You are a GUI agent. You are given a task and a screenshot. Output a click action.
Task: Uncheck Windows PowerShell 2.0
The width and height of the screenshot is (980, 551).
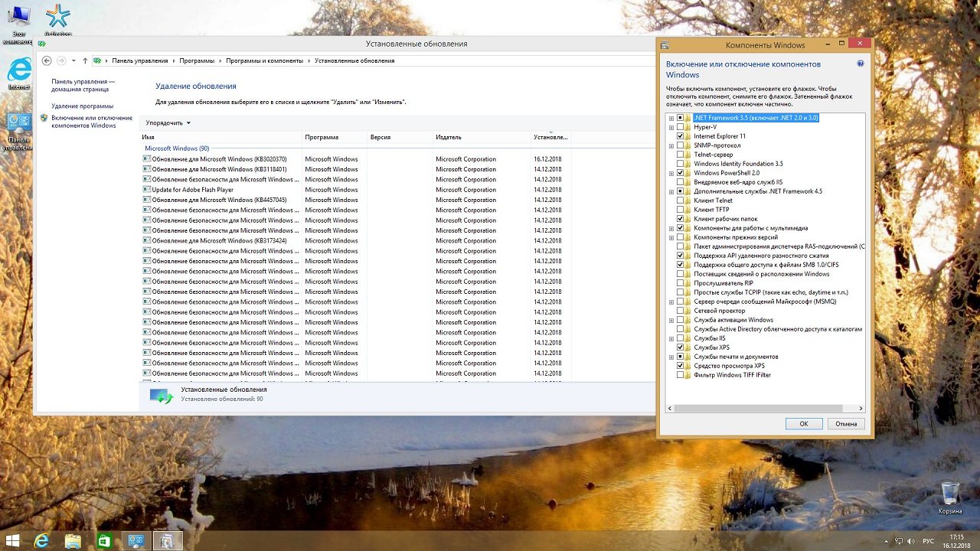click(x=680, y=173)
